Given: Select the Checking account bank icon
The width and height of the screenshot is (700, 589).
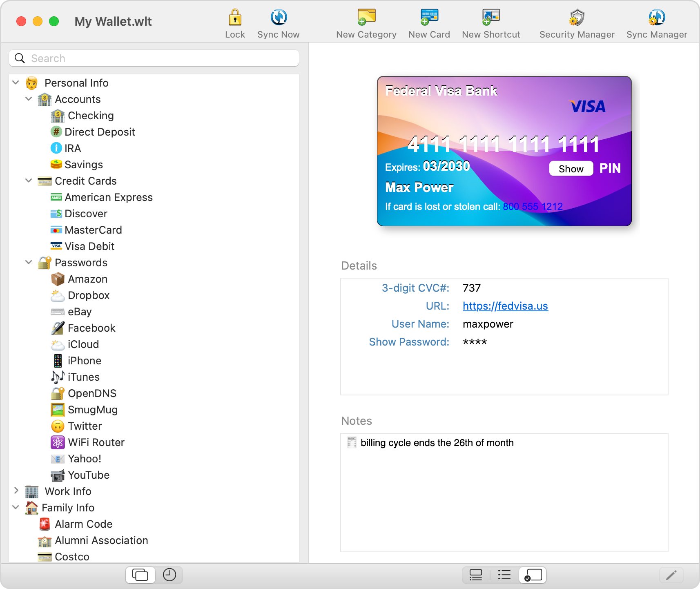Looking at the screenshot, I should (x=58, y=116).
